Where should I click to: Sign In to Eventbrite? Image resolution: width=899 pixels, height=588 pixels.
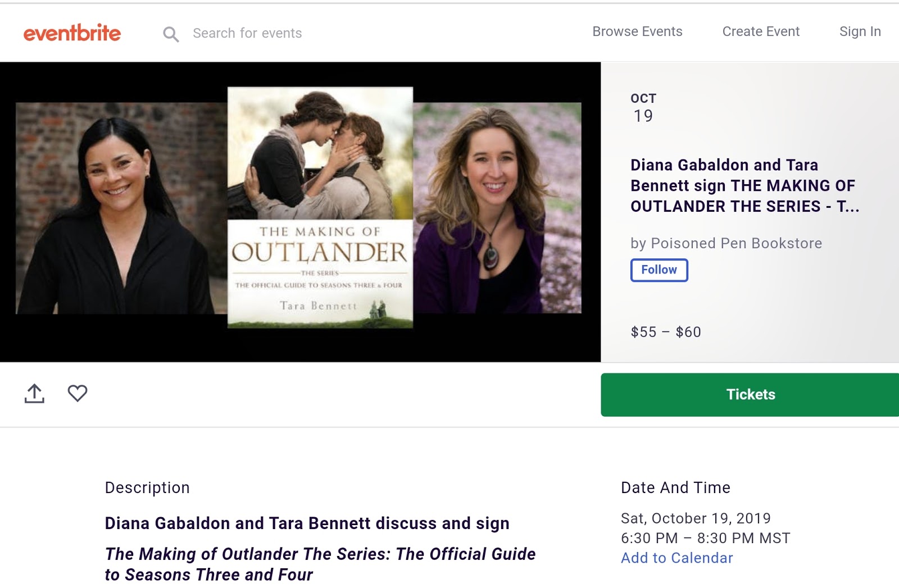tap(860, 31)
